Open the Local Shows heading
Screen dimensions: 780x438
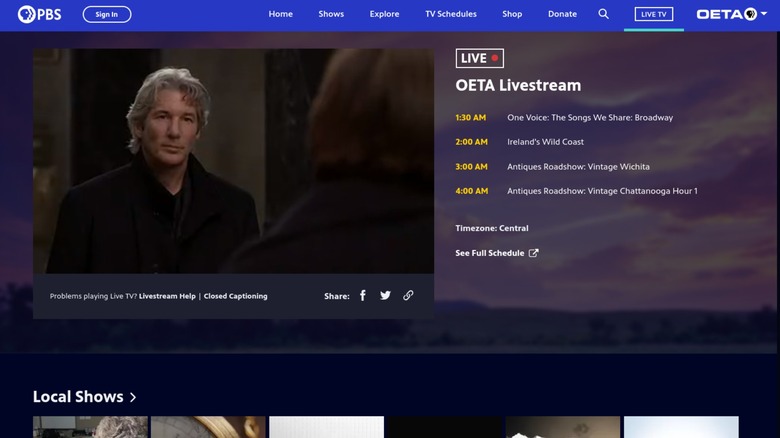tap(78, 397)
